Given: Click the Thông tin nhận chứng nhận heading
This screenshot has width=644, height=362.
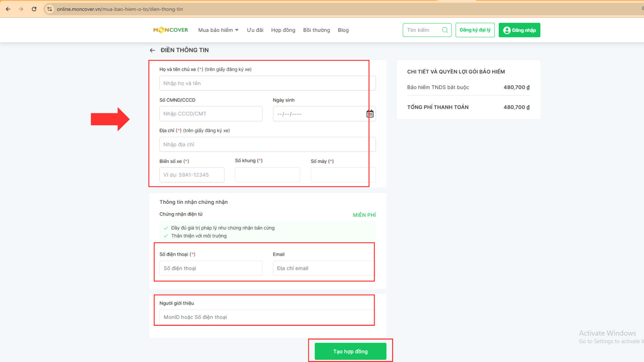Looking at the screenshot, I should (194, 202).
